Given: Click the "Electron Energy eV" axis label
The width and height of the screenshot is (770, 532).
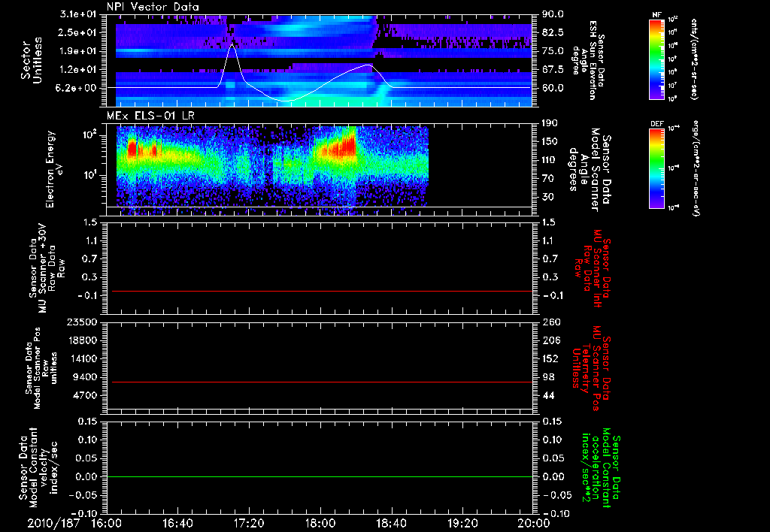Looking at the screenshot, I should point(55,169).
